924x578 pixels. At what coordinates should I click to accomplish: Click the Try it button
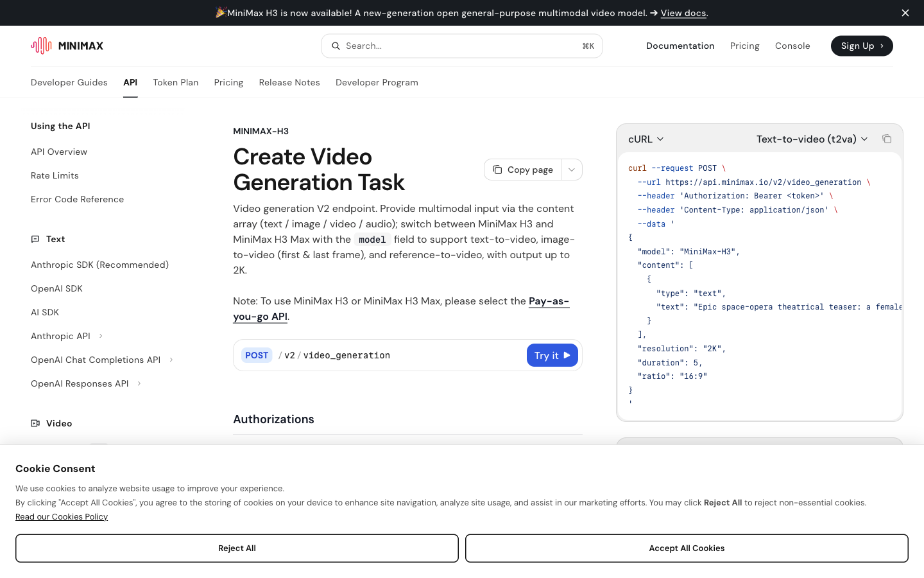[x=552, y=355]
